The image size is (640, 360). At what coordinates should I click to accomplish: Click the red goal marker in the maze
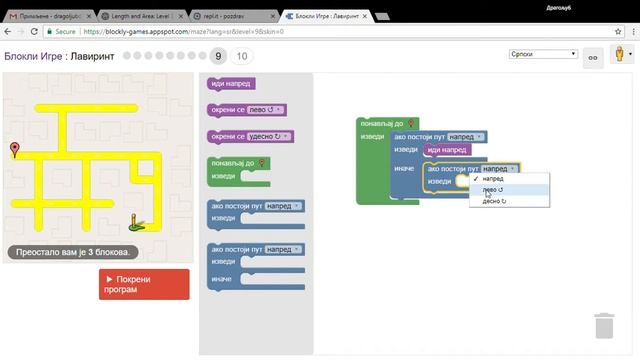click(x=15, y=149)
